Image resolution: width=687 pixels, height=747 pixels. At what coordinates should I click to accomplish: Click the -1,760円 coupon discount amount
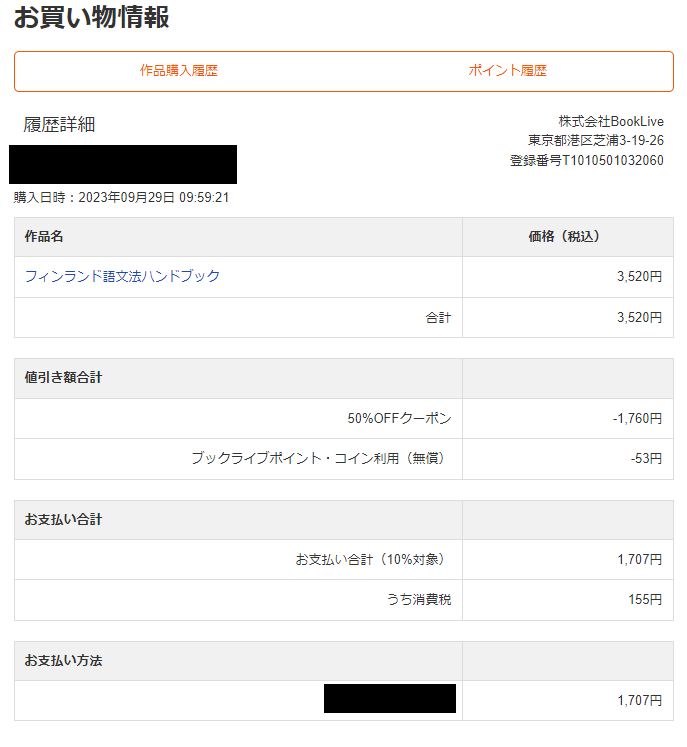pyautogui.click(x=637, y=418)
